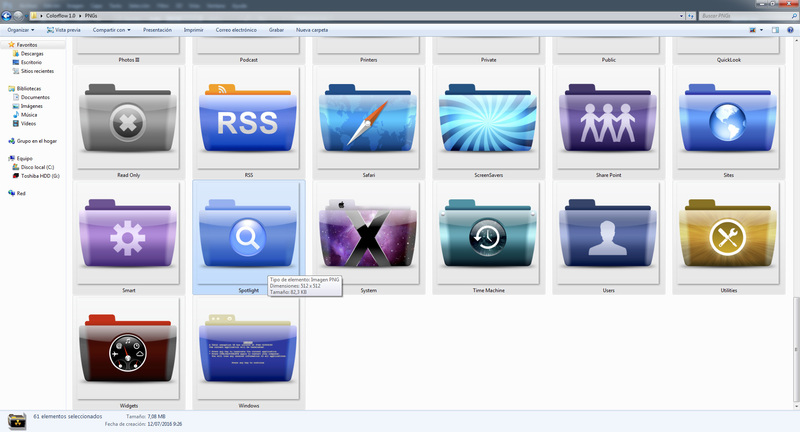This screenshot has width=800, height=432.
Task: Open Escritorio in the sidebar
Action: pos(27,62)
